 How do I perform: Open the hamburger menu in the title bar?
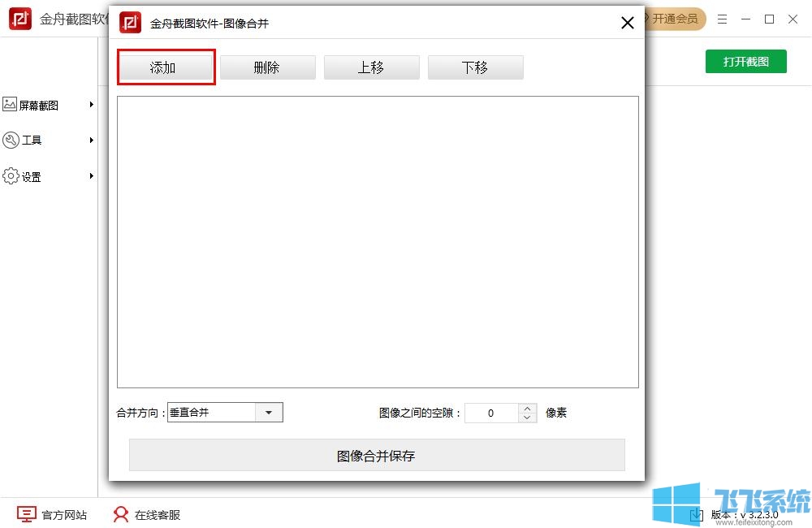click(722, 19)
